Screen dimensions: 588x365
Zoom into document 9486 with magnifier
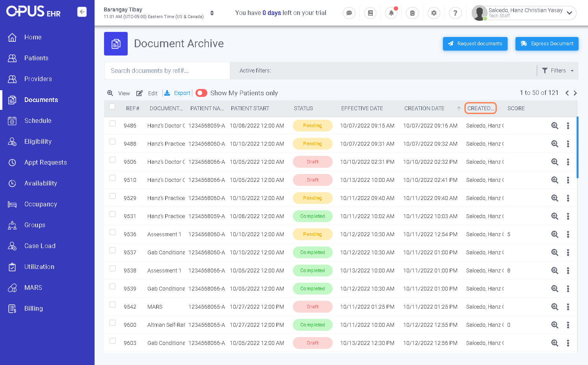tap(555, 126)
